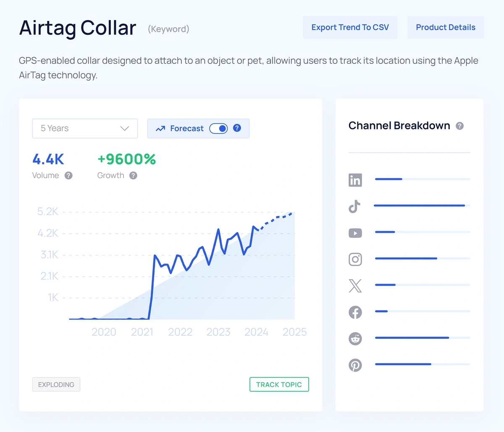Click the TikTok channel icon
The height and width of the screenshot is (432, 504).
click(355, 206)
